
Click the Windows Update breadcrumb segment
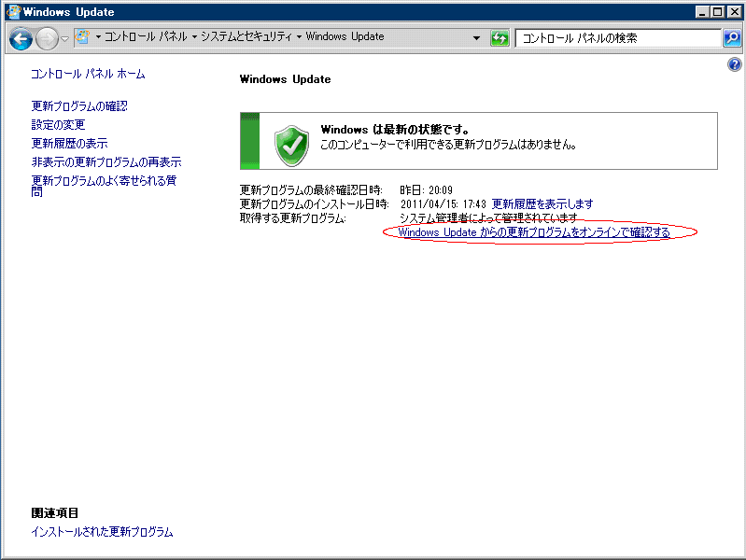pyautogui.click(x=345, y=36)
